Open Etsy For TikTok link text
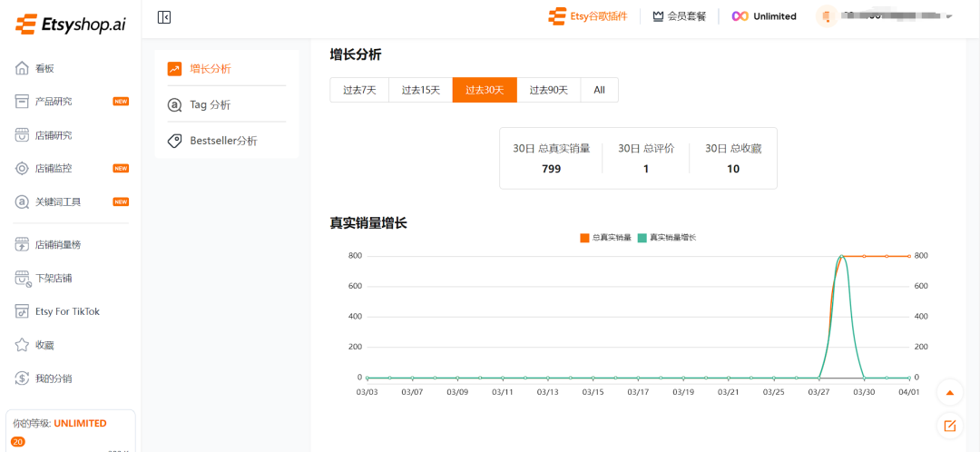This screenshot has height=452, width=980. coord(67,311)
